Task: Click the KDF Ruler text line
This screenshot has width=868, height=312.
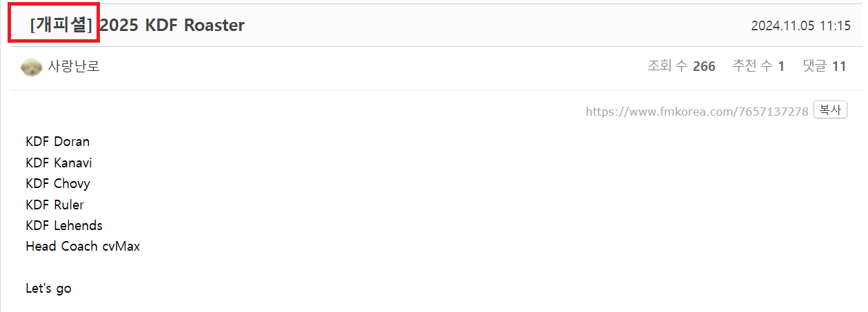Action: click(x=54, y=205)
